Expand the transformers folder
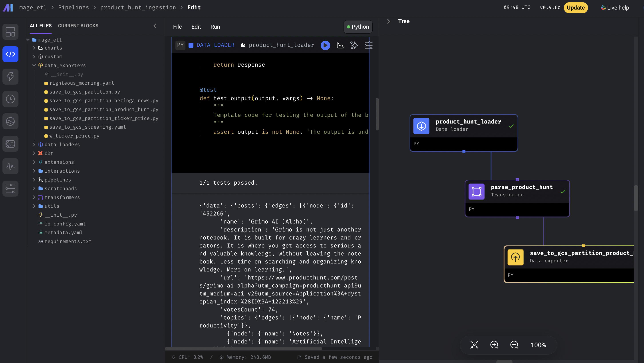This screenshot has width=644, height=363. (x=34, y=197)
